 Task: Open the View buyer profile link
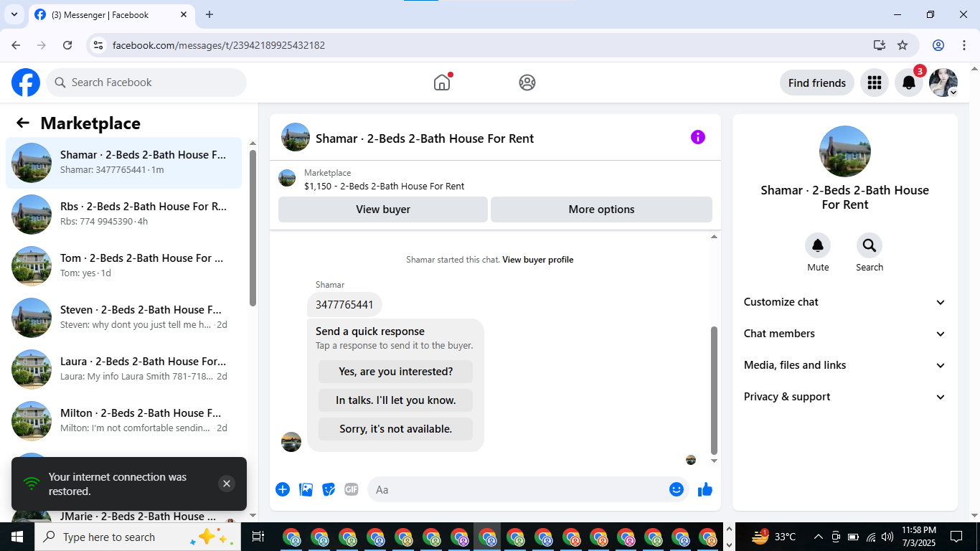(x=538, y=260)
